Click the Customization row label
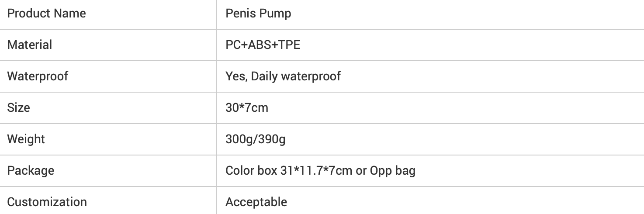Viewport: 644px width, 214px height. point(47,202)
